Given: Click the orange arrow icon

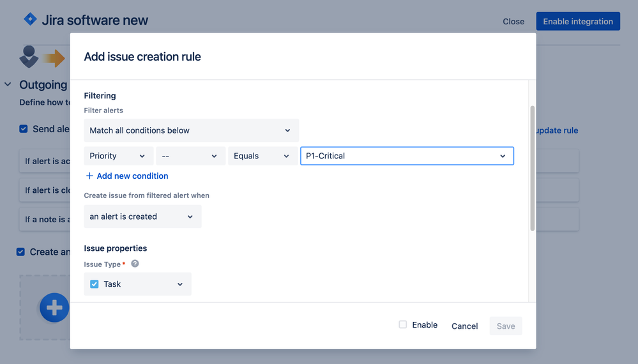Looking at the screenshot, I should pyautogui.click(x=56, y=59).
